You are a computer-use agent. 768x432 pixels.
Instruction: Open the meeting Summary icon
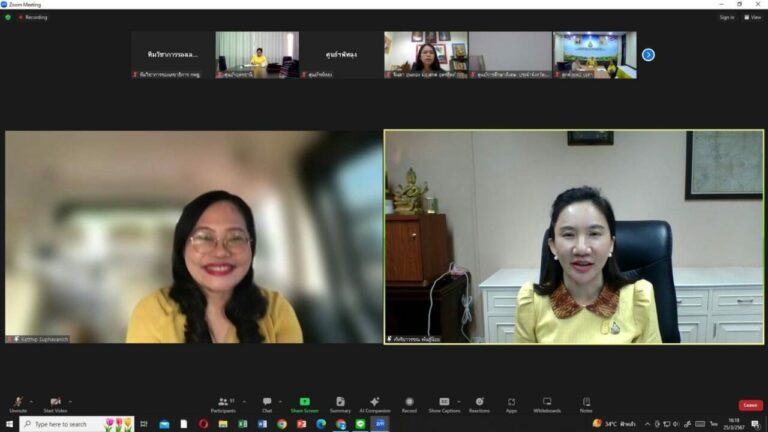(340, 402)
